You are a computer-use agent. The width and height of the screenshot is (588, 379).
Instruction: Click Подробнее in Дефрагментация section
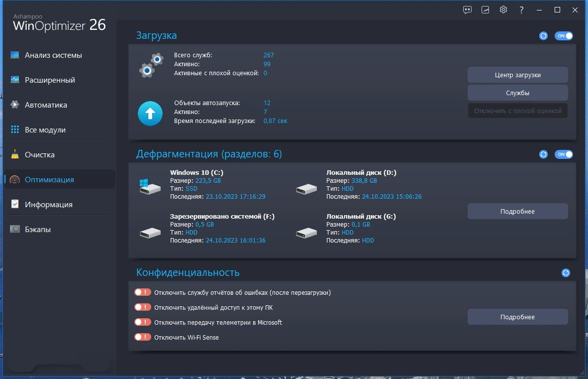[517, 211]
